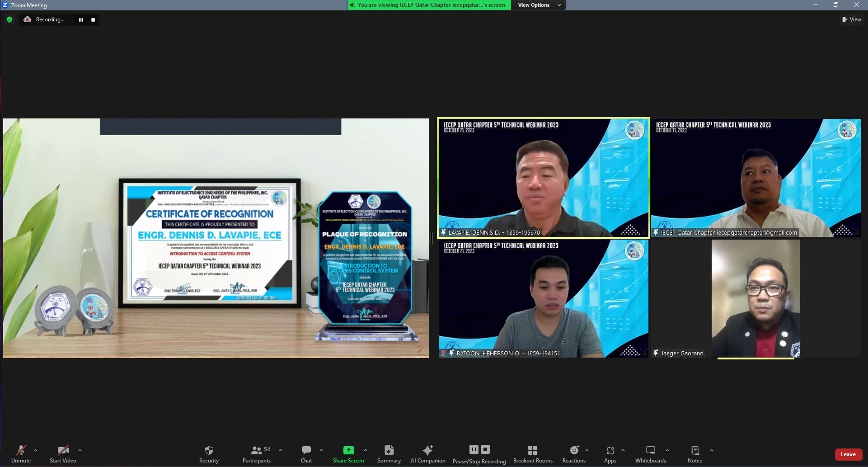Expand the arrow next to Whiteboards

pos(667,450)
